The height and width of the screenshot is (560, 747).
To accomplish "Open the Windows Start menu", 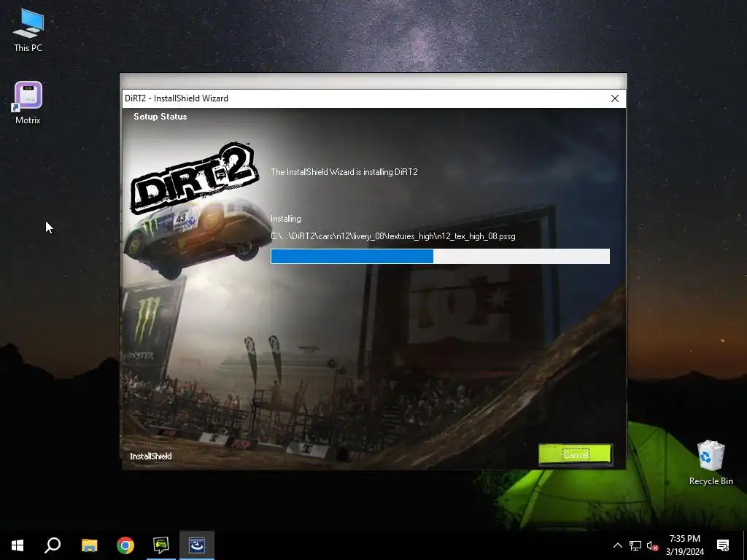I will tap(18, 545).
